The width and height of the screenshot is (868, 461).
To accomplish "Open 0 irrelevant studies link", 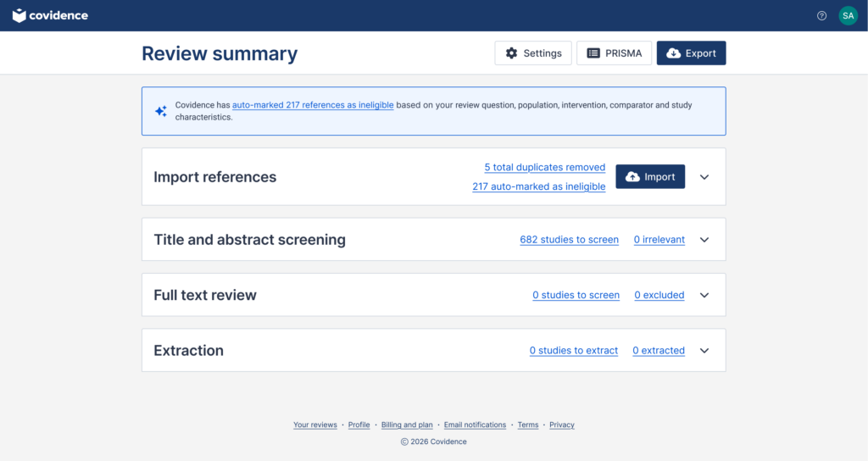I will click(659, 240).
